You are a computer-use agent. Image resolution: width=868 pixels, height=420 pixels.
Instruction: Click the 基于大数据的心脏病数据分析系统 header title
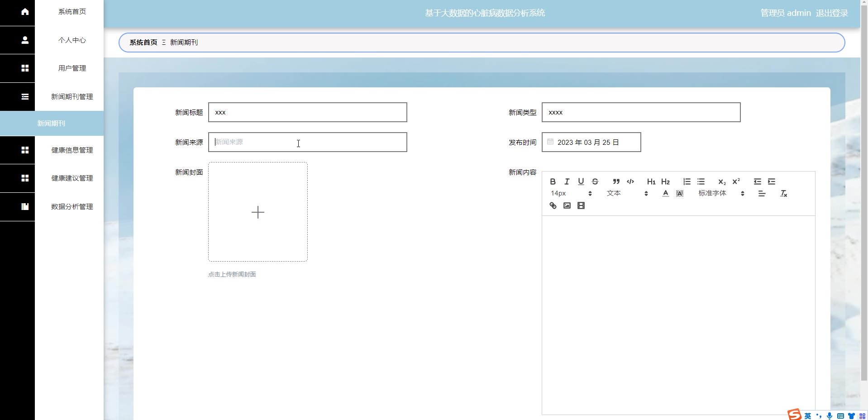coord(485,13)
